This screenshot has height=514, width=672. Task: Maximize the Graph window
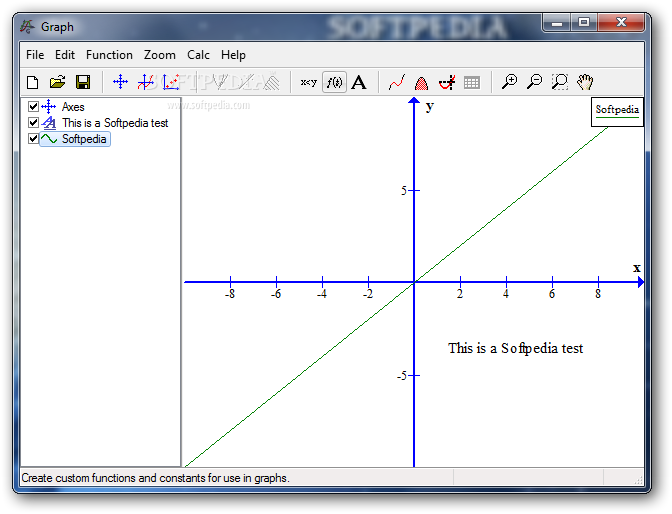(x=584, y=23)
